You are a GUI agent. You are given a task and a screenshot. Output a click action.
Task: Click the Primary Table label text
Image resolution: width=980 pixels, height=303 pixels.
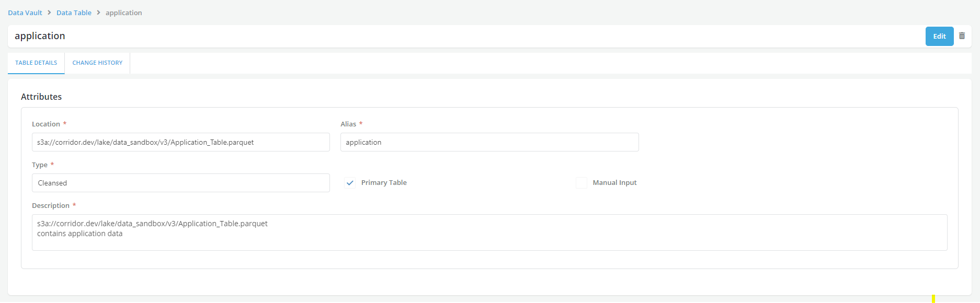pos(384,183)
